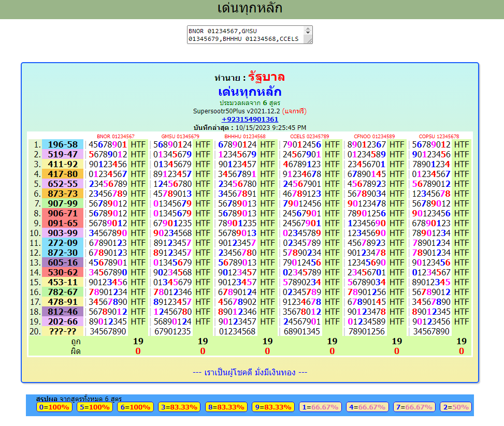
Task: Click the ???-?? pending result row 20
Action: (x=63, y=331)
